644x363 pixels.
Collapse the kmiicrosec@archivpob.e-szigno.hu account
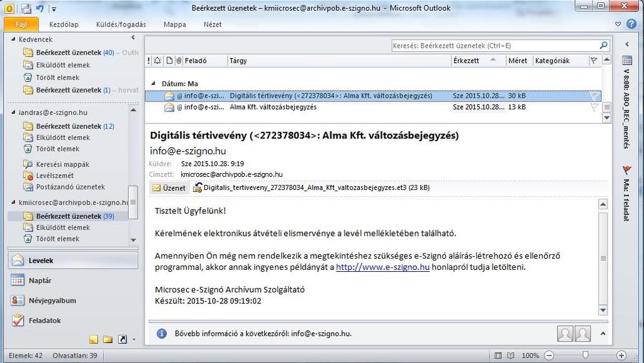click(13, 202)
